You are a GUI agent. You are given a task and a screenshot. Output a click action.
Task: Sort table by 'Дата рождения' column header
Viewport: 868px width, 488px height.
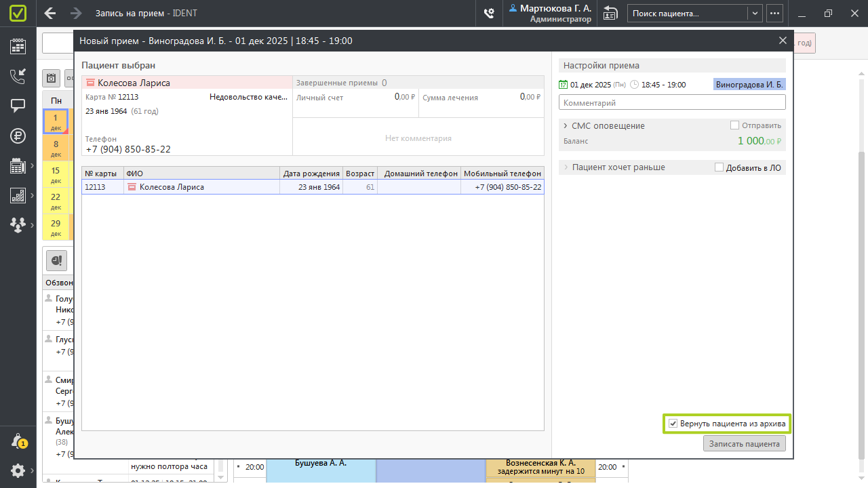tap(311, 174)
